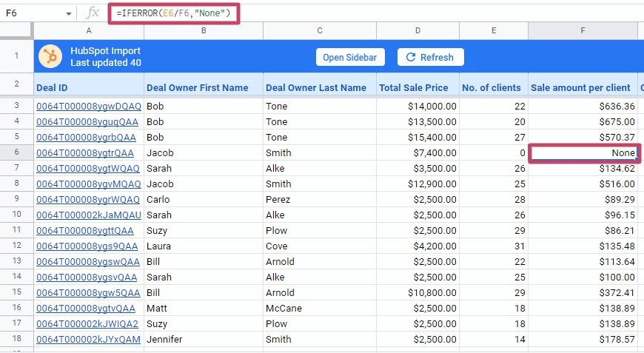
Task: Select column A header
Action: pyautogui.click(x=89, y=30)
